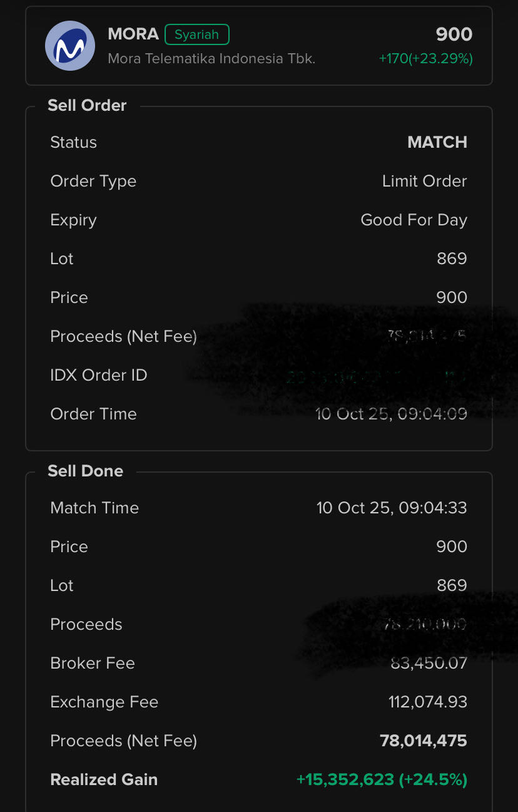Tap the MATCH status value
The image size is (518, 812).
click(437, 142)
